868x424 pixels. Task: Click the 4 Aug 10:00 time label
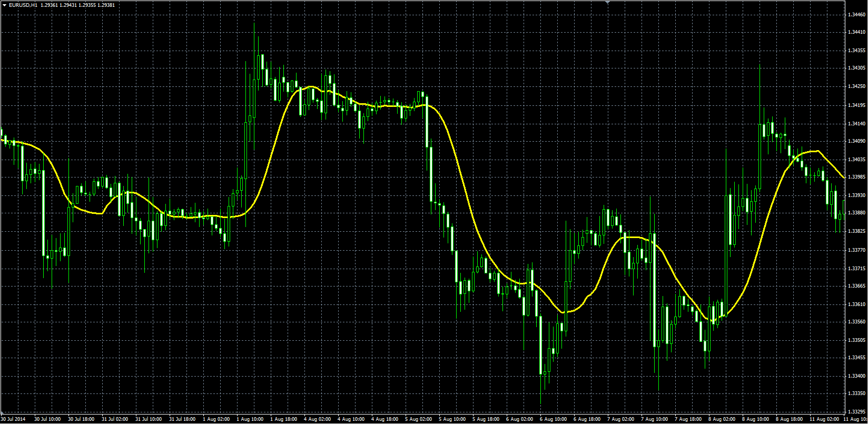click(x=351, y=419)
